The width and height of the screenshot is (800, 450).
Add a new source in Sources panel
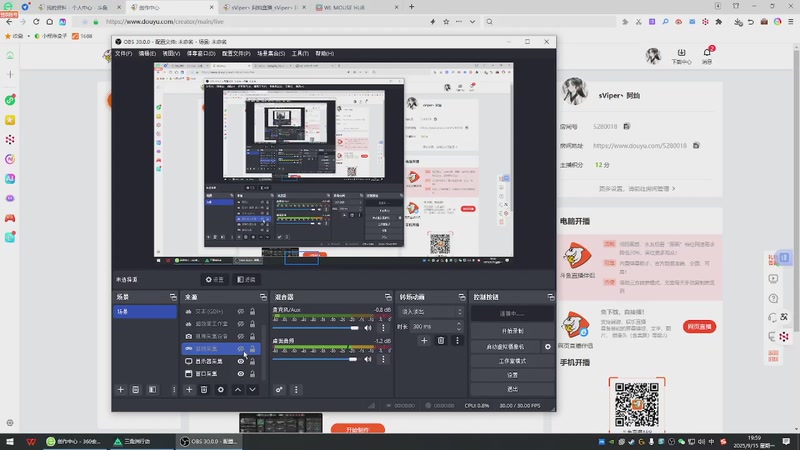189,390
